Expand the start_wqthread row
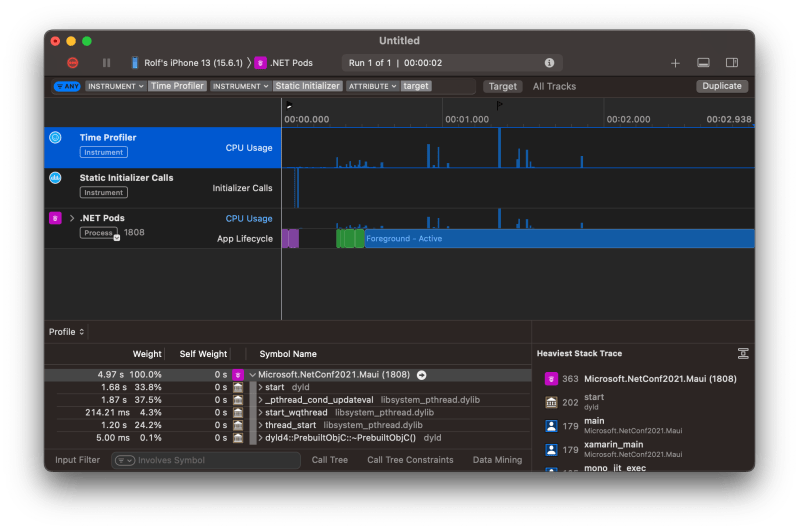799x530 pixels. click(260, 413)
